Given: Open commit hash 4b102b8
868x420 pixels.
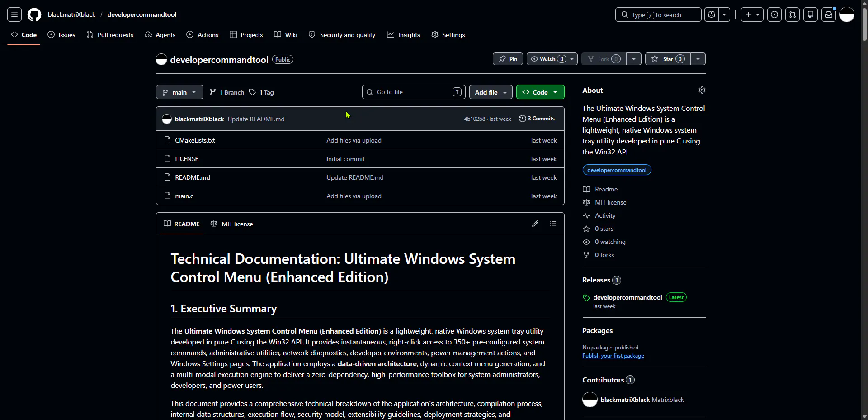Looking at the screenshot, I should 474,119.
